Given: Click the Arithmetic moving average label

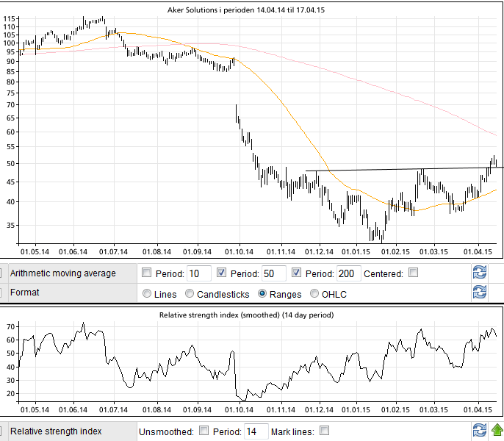Looking at the screenshot, I should click(x=62, y=273).
